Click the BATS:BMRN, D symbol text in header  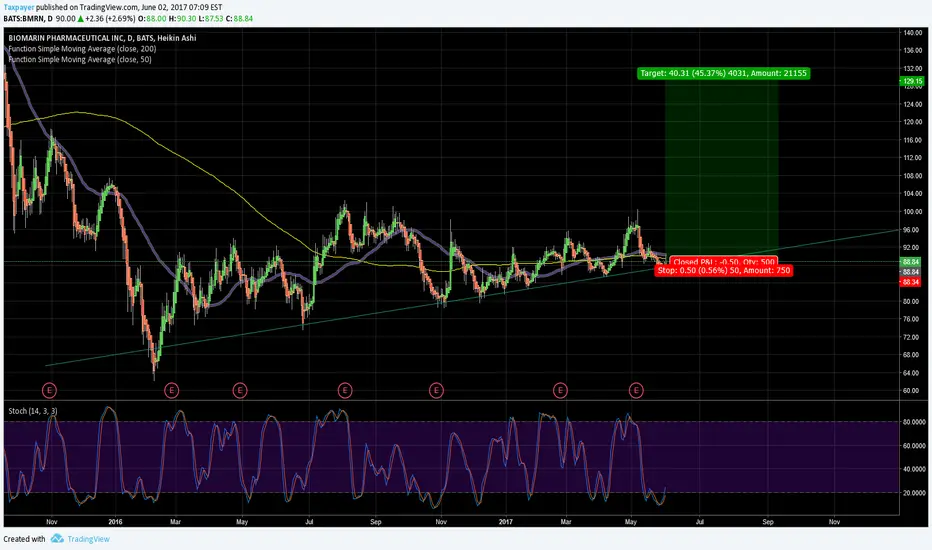tap(28, 19)
